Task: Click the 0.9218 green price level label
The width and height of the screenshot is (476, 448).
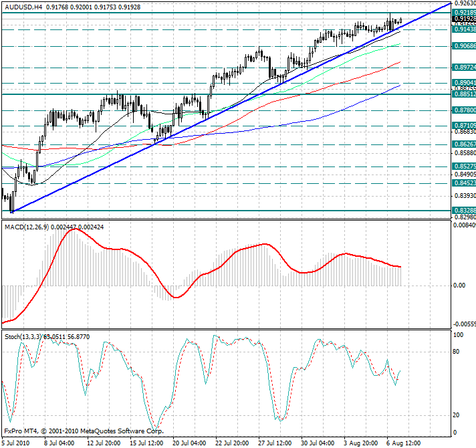Action: [464, 13]
